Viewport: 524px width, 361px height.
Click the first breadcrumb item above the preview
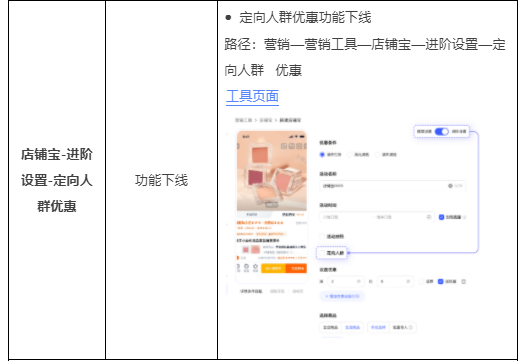pyautogui.click(x=243, y=120)
